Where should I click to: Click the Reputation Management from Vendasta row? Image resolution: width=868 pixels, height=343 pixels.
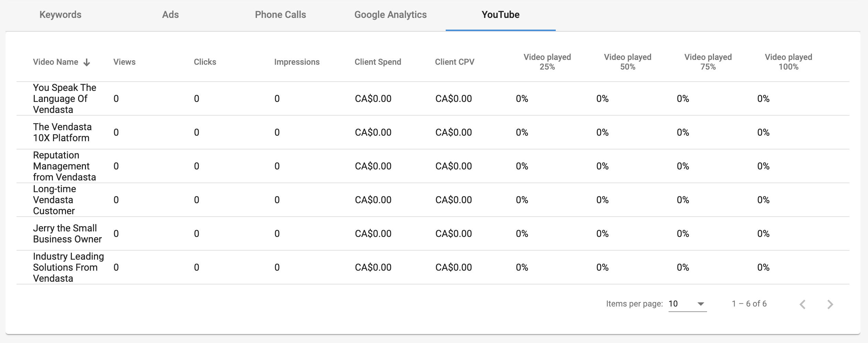(61, 166)
